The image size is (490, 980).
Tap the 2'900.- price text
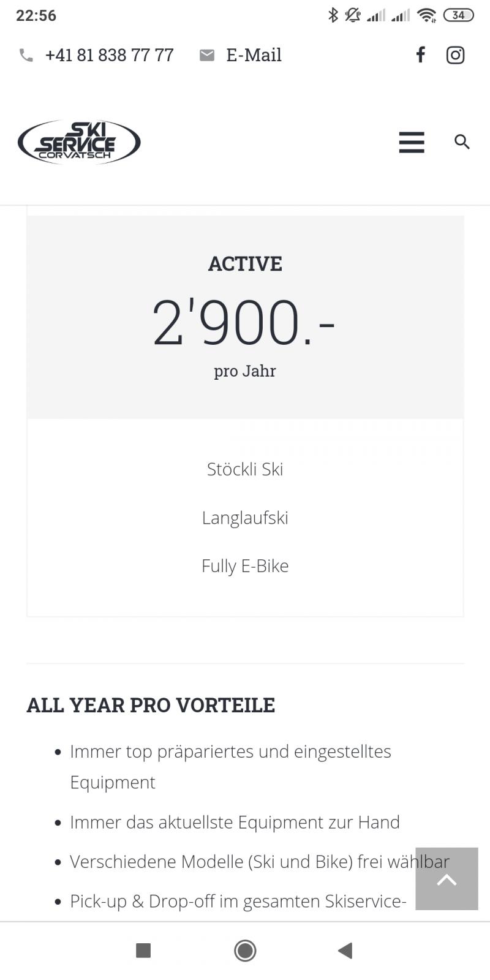point(244,322)
